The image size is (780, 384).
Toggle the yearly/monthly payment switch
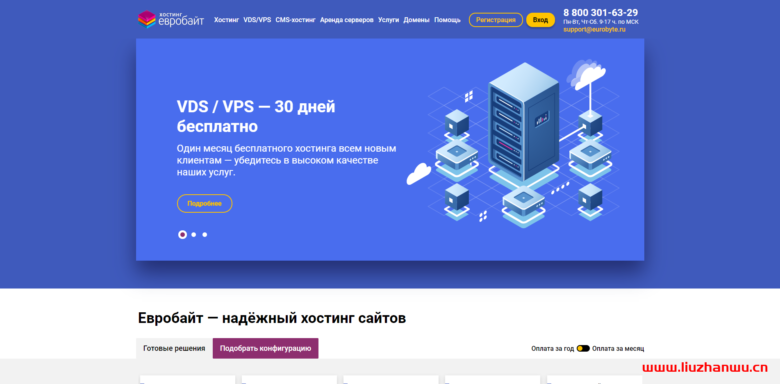tap(583, 349)
